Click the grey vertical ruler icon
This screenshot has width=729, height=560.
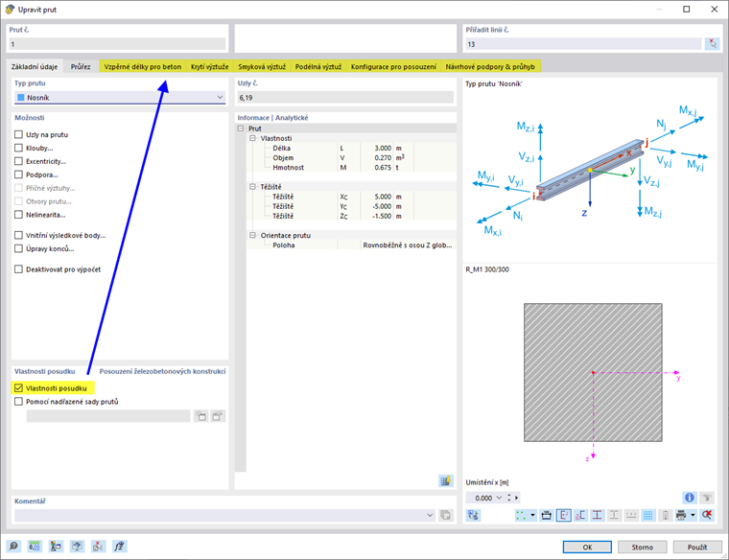(x=665, y=515)
